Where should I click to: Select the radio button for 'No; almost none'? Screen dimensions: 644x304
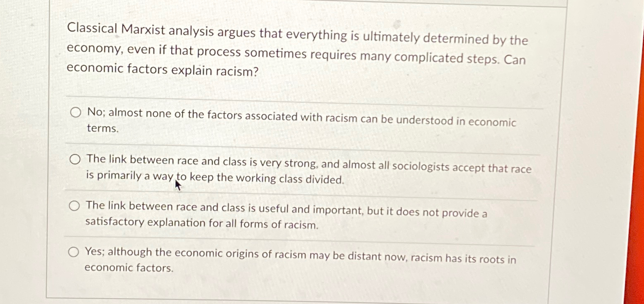pyautogui.click(x=76, y=111)
